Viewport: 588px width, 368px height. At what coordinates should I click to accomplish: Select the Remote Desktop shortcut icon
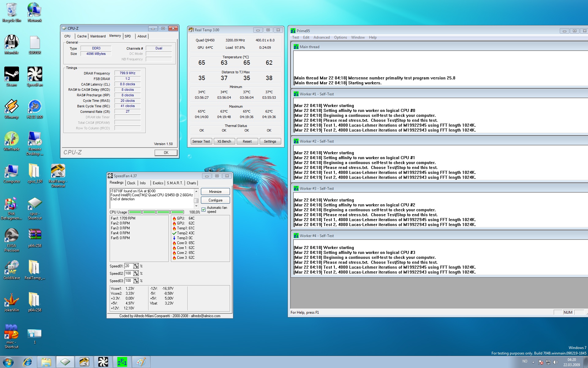pos(35,143)
